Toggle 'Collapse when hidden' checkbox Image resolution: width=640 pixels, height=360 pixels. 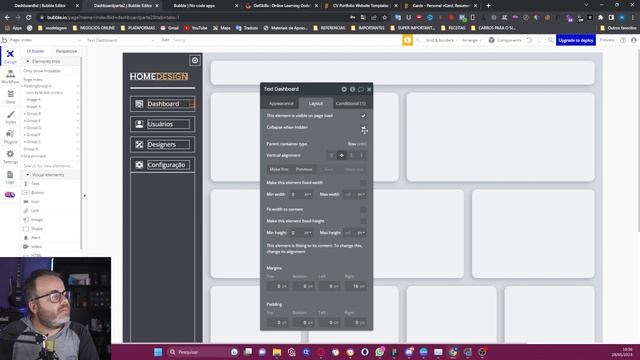[x=363, y=128]
